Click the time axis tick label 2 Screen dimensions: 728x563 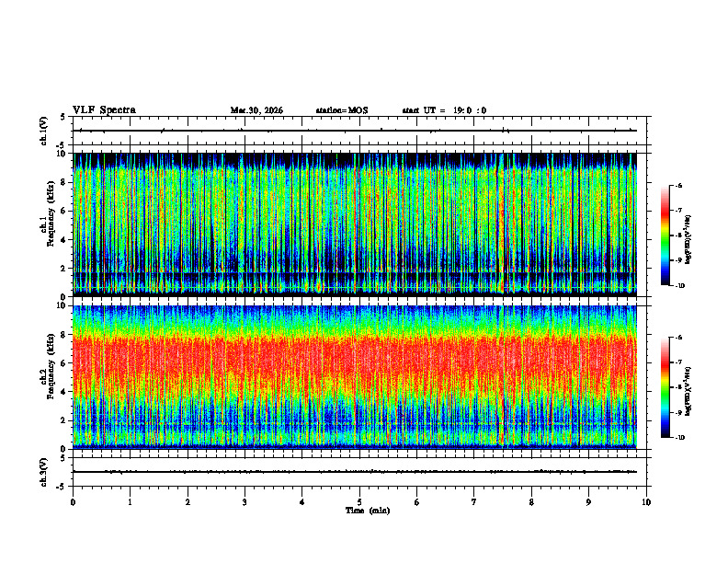click(188, 502)
